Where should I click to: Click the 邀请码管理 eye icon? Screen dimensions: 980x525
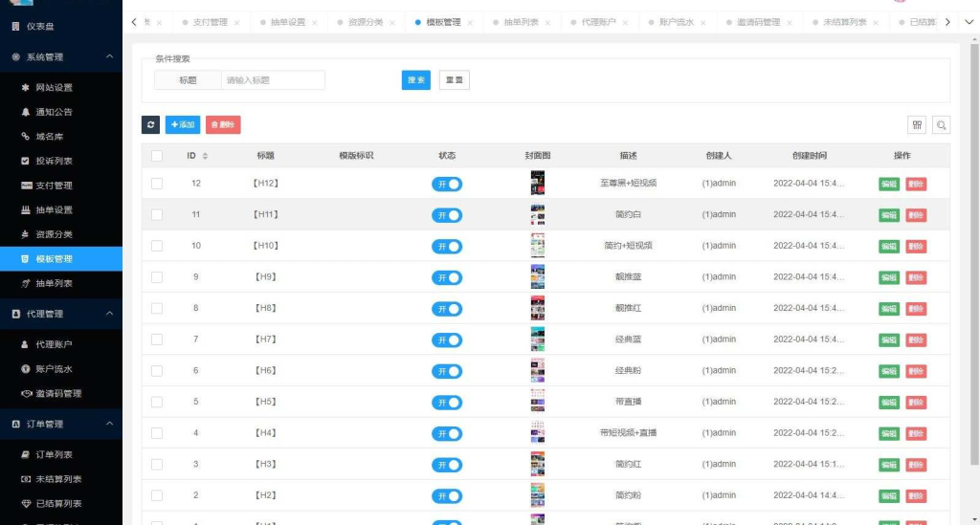pyautogui.click(x=26, y=393)
